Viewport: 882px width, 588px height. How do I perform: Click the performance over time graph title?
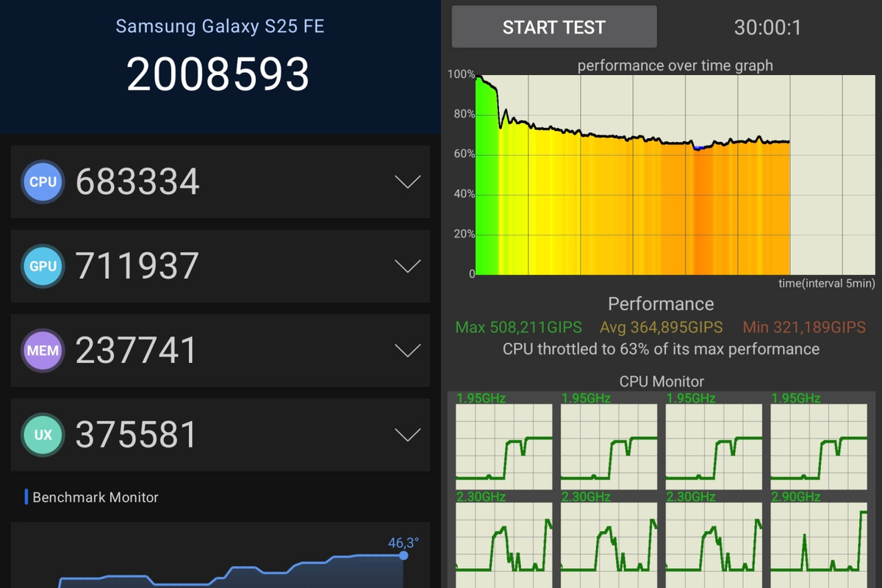pyautogui.click(x=675, y=65)
